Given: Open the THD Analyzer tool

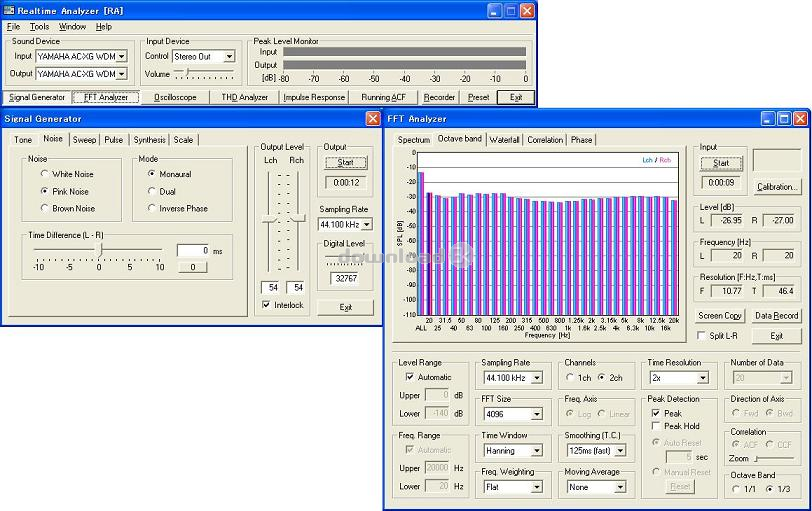Looking at the screenshot, I should [x=244, y=97].
